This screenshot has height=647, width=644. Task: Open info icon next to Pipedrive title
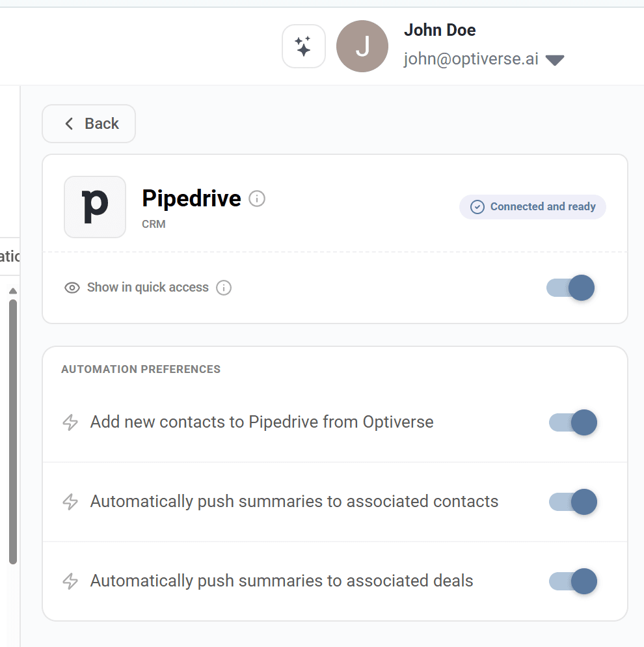pos(257,199)
